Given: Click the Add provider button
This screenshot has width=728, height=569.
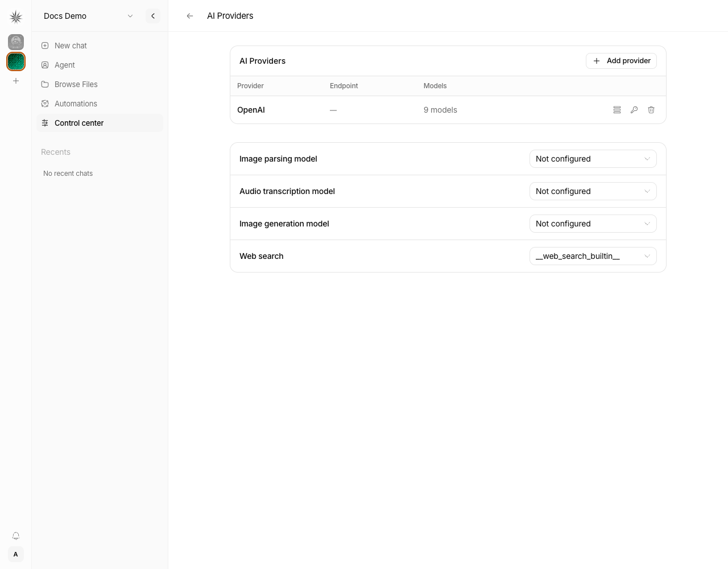Looking at the screenshot, I should pyautogui.click(x=621, y=61).
